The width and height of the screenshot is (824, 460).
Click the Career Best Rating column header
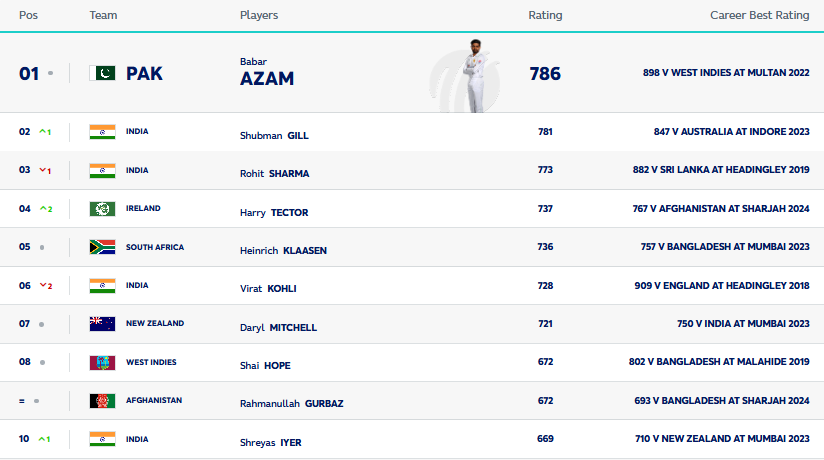coord(759,15)
